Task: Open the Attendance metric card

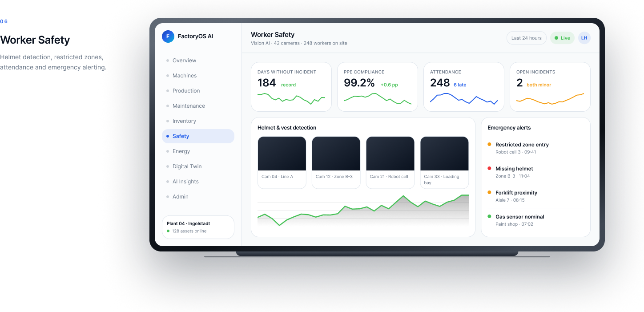Action: tap(464, 87)
